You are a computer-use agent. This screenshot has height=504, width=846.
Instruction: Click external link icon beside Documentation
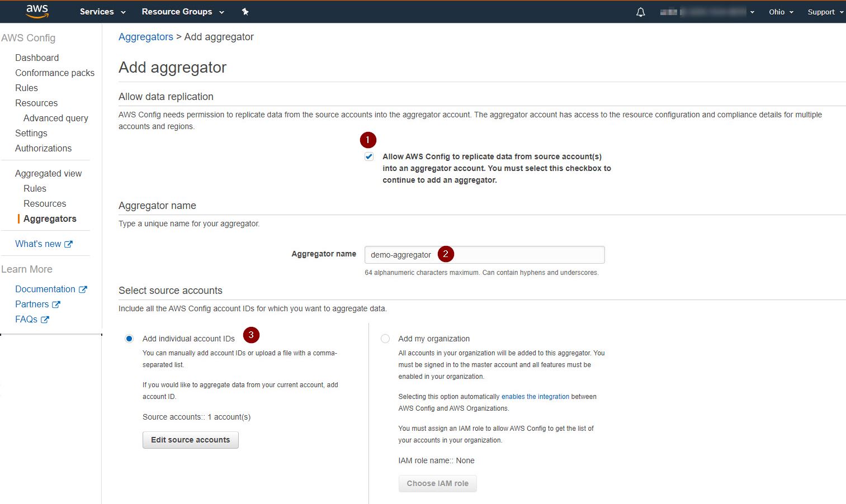pos(83,289)
